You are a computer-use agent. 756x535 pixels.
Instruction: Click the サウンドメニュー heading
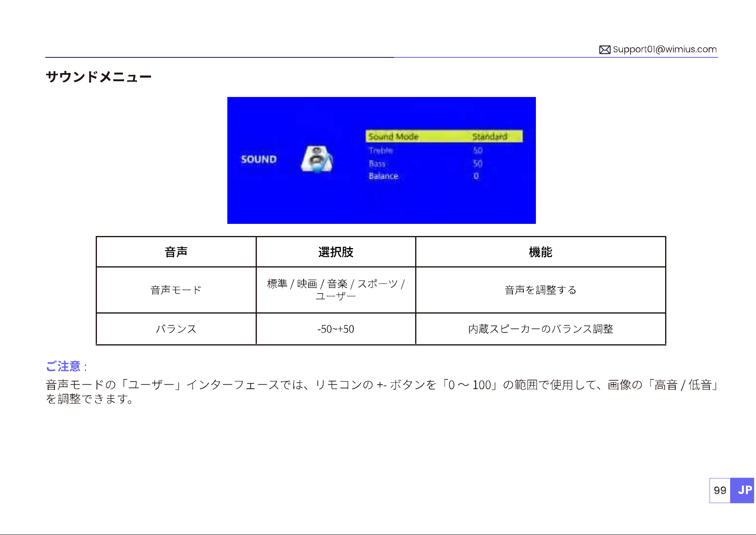coord(99,76)
